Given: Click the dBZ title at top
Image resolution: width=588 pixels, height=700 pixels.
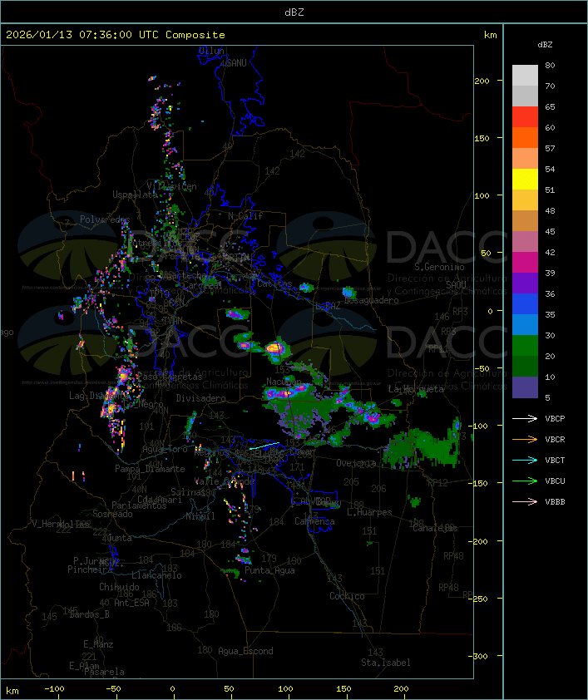Looking at the screenshot, I should [294, 12].
